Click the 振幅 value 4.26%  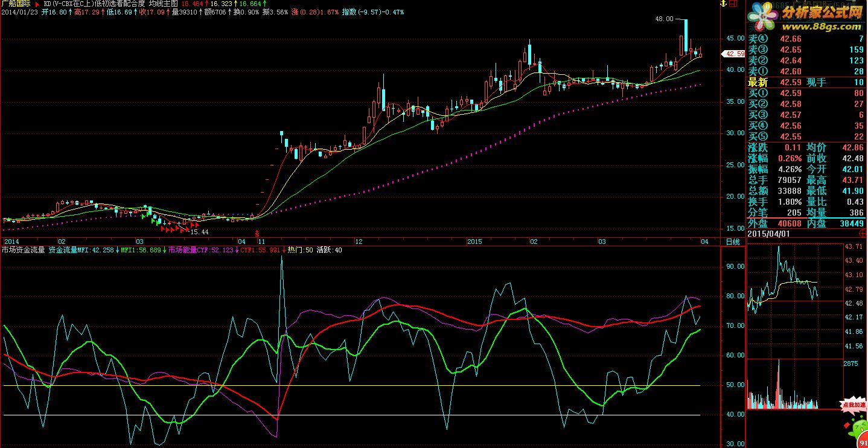(x=790, y=169)
